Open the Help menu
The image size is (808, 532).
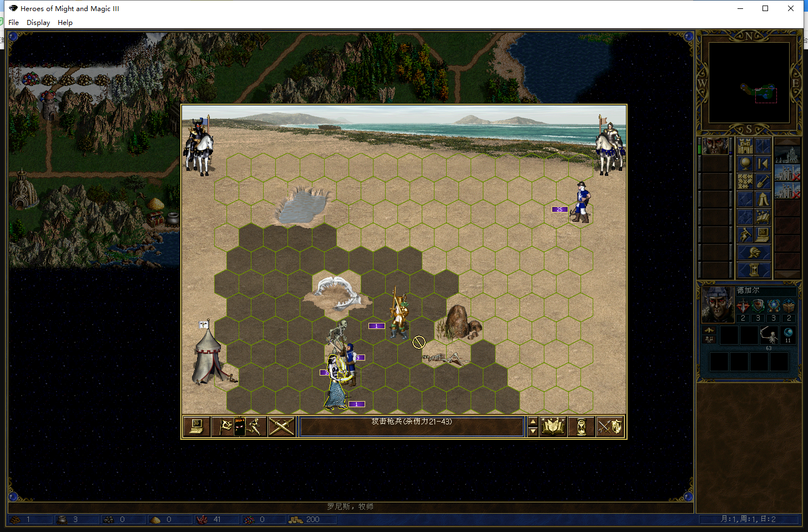click(65, 23)
